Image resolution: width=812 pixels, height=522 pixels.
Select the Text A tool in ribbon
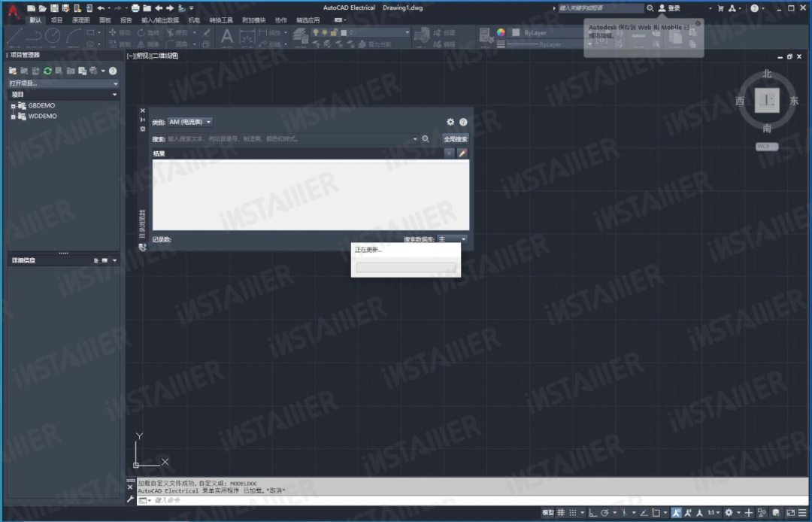coord(227,36)
